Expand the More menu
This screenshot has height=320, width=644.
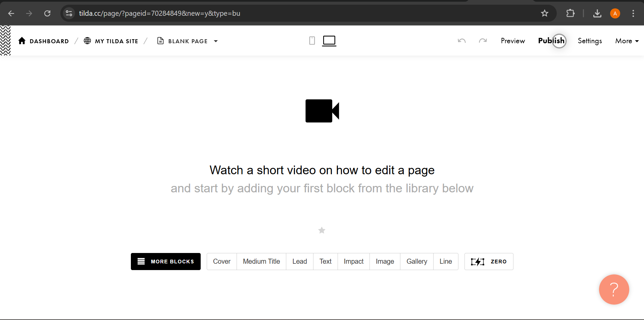627,41
